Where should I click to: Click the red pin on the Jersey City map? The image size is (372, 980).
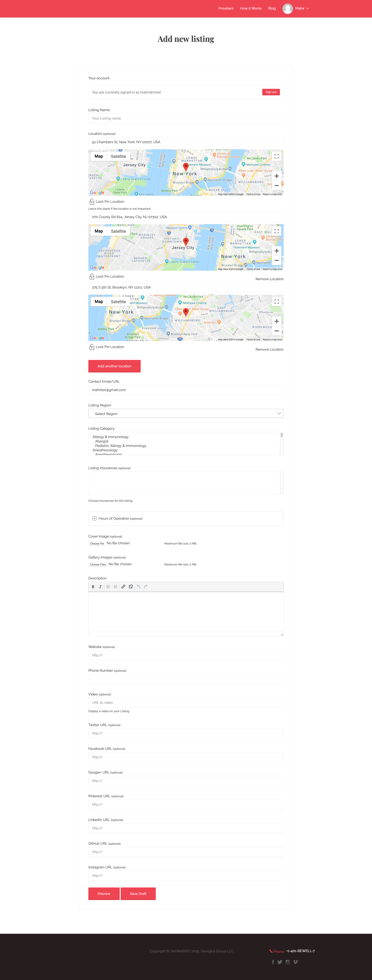tap(186, 242)
